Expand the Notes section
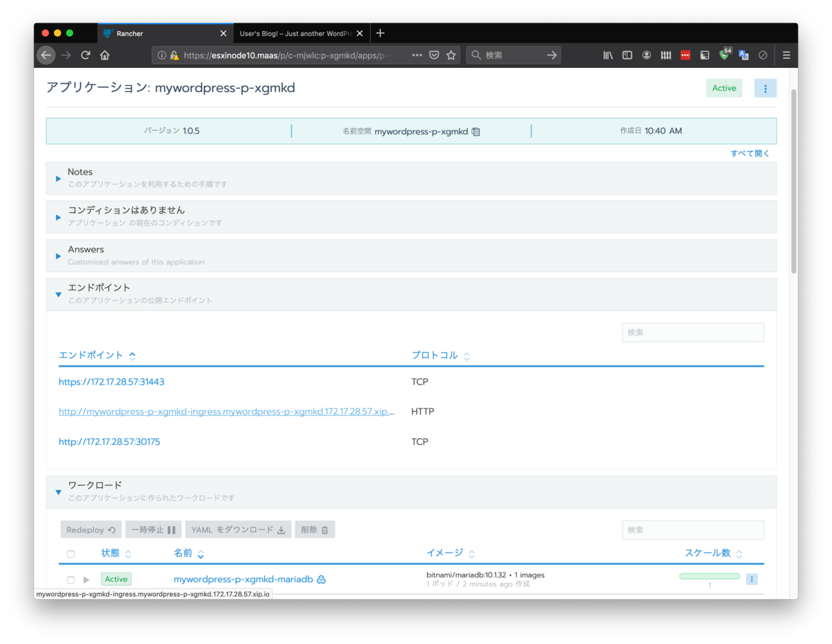The image size is (832, 644). pyautogui.click(x=58, y=178)
